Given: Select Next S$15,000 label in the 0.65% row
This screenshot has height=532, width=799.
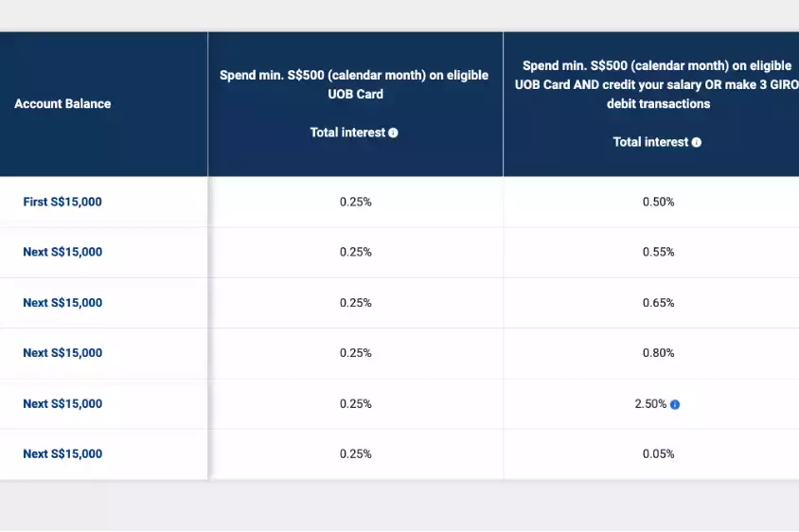Looking at the screenshot, I should (x=62, y=303).
